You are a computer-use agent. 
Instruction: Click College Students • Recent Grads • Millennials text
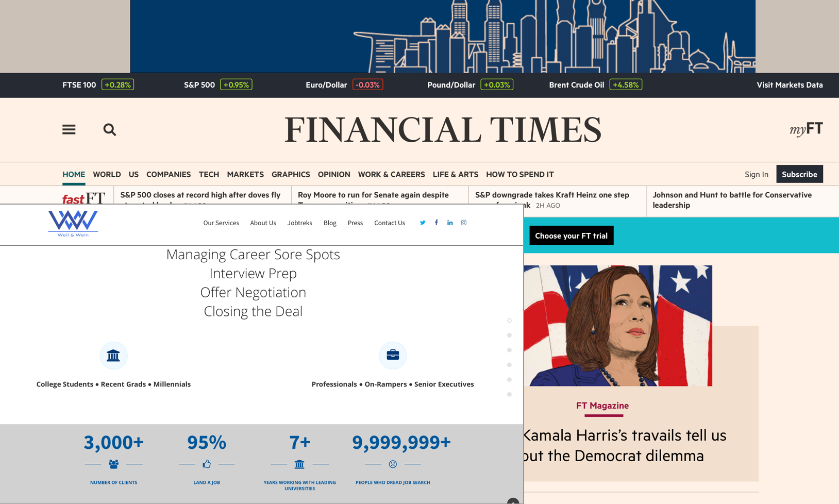[x=113, y=384]
